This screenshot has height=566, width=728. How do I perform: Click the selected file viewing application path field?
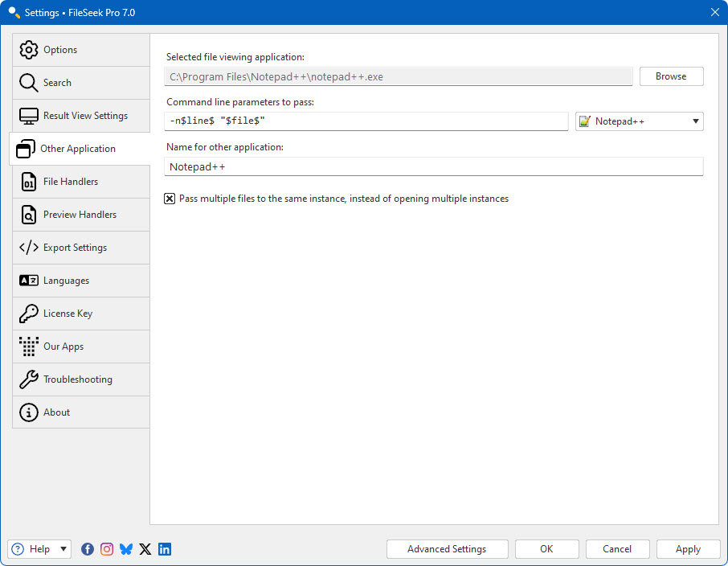[399, 76]
